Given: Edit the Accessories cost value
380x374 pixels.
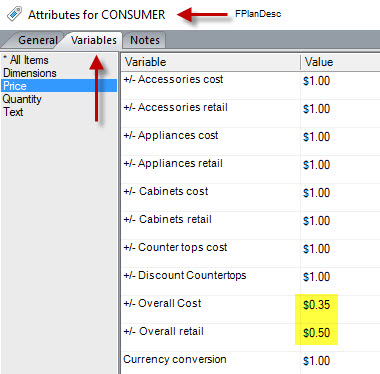Looking at the screenshot, I should [316, 81].
